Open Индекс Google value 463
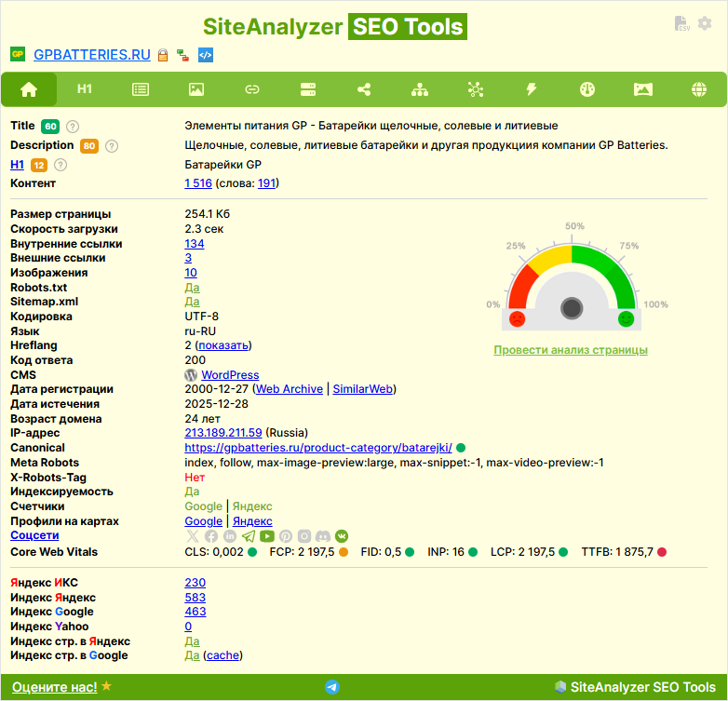 (195, 612)
